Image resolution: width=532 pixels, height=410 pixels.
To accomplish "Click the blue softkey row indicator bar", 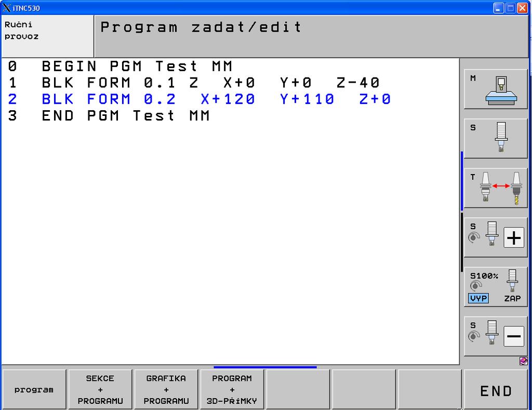I will [265, 367].
